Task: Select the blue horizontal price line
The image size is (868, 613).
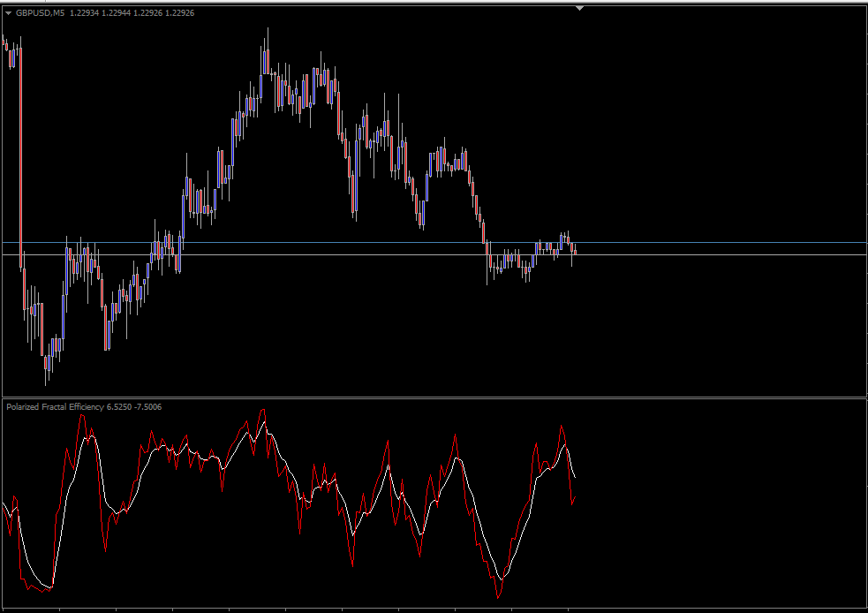Action: click(x=434, y=243)
